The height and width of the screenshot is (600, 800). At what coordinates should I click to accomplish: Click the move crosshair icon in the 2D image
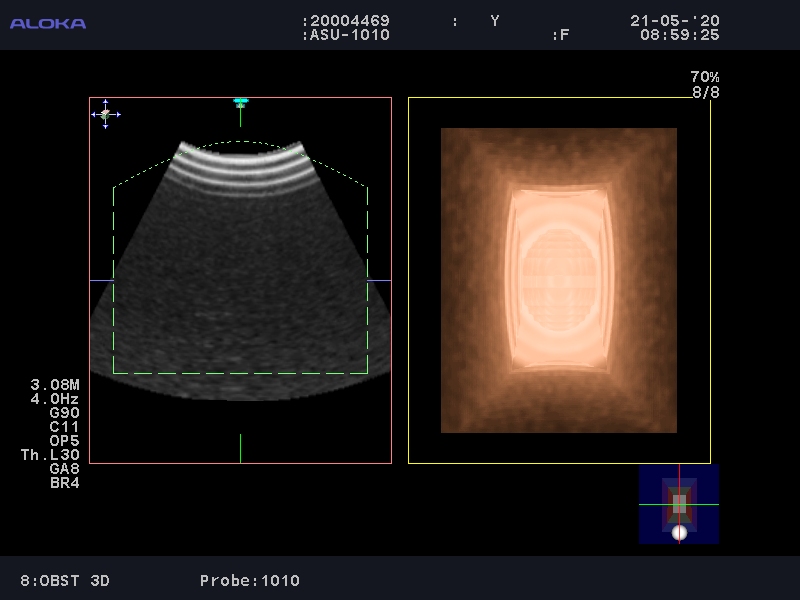coord(106,114)
